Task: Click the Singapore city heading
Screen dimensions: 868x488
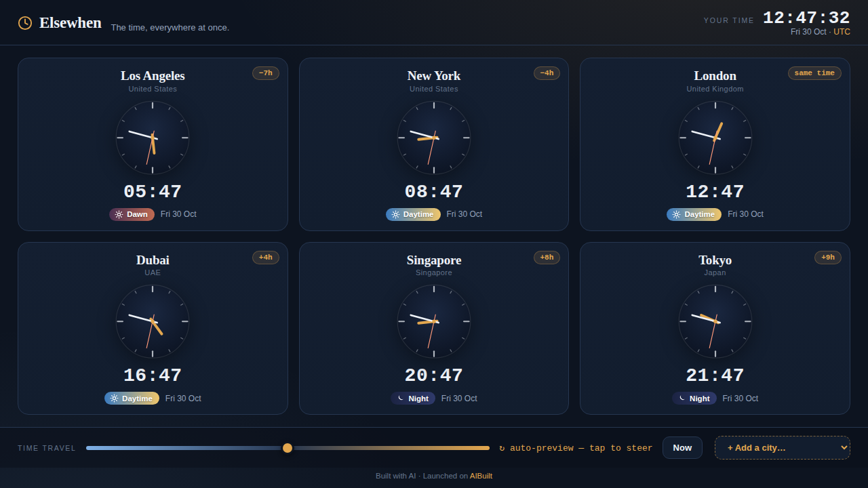Action: [434, 260]
